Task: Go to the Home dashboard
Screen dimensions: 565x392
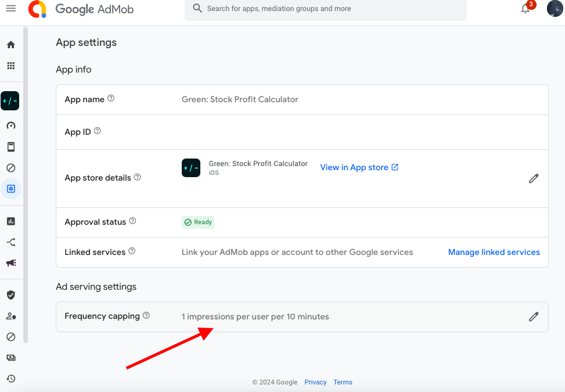Action: coord(10,44)
